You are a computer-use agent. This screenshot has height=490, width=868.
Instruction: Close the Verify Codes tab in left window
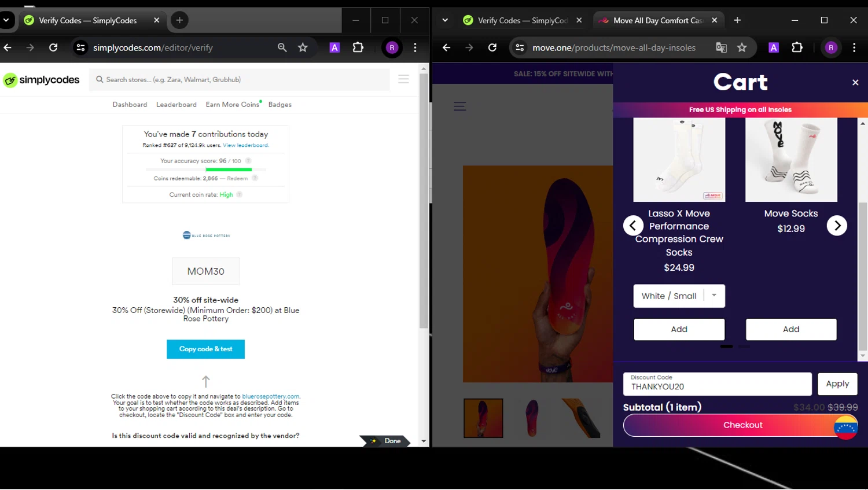tap(156, 20)
